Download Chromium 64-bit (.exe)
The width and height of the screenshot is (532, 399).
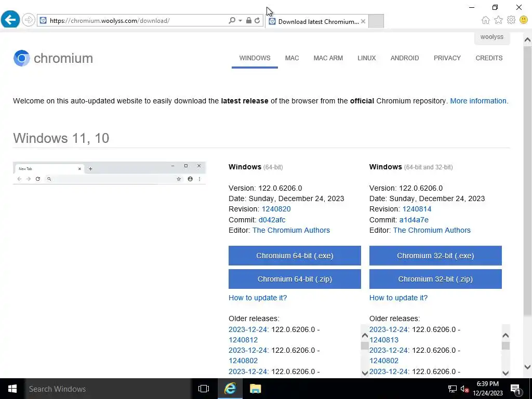click(295, 256)
